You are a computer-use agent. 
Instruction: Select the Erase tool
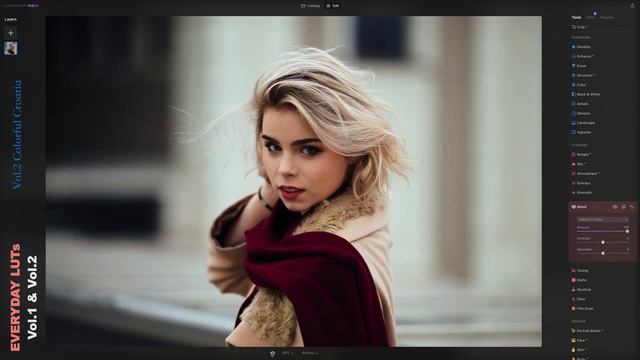pos(579,66)
